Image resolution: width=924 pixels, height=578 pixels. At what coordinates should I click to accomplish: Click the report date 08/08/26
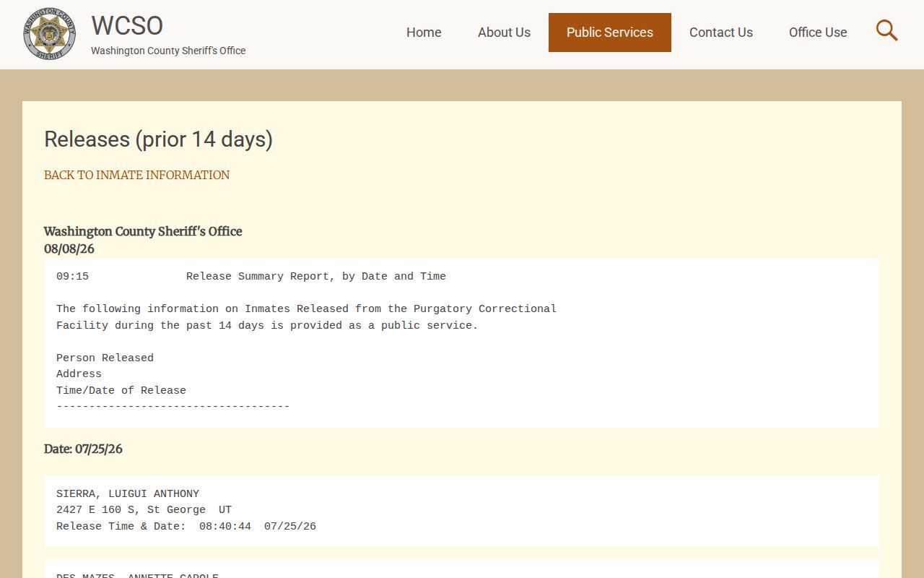(69, 249)
